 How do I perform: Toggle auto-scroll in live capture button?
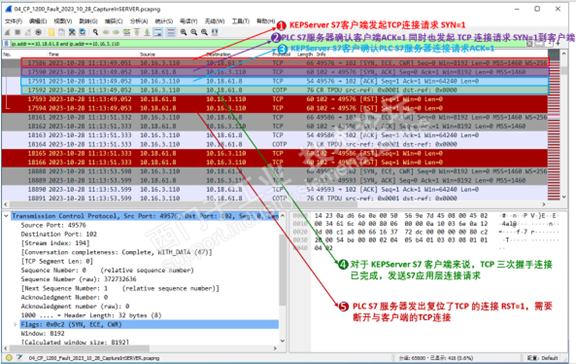click(158, 32)
